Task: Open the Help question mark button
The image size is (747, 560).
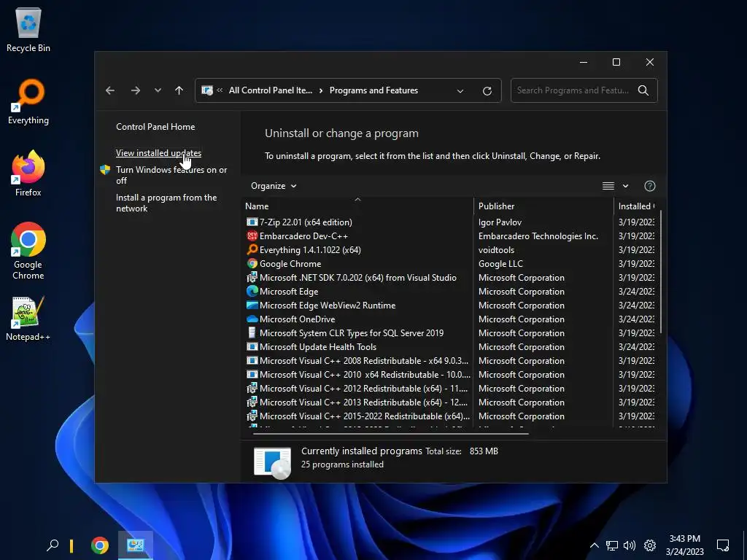Action: point(650,186)
